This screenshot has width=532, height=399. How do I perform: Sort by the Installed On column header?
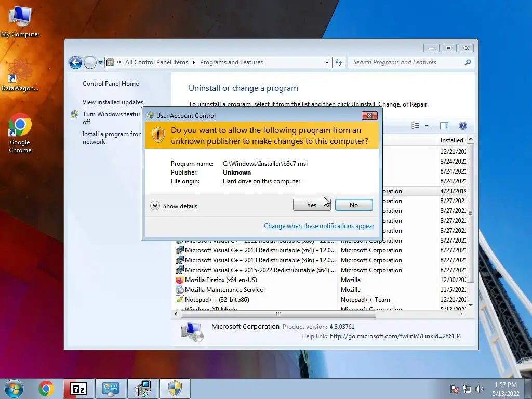453,140
